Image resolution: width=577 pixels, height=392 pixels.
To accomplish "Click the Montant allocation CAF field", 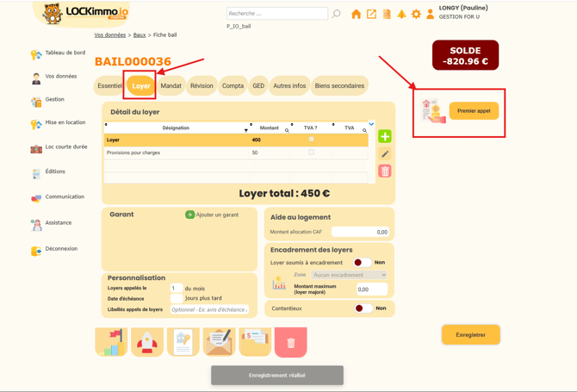I will [x=360, y=232].
